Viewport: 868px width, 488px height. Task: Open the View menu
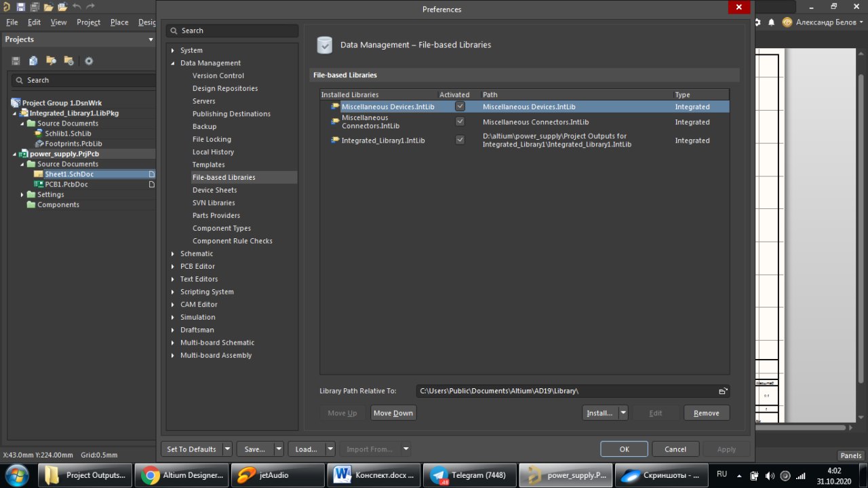click(59, 22)
